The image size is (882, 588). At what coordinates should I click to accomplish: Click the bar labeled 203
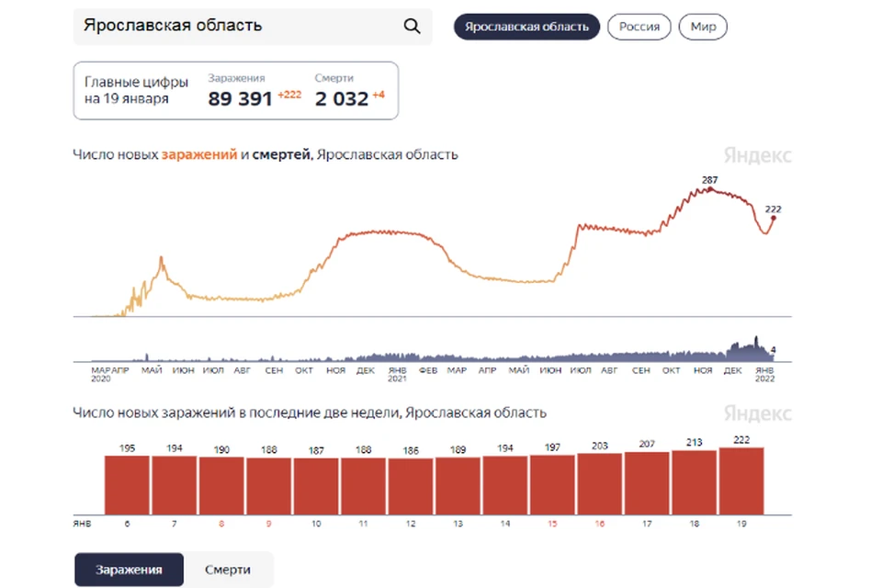point(600,484)
